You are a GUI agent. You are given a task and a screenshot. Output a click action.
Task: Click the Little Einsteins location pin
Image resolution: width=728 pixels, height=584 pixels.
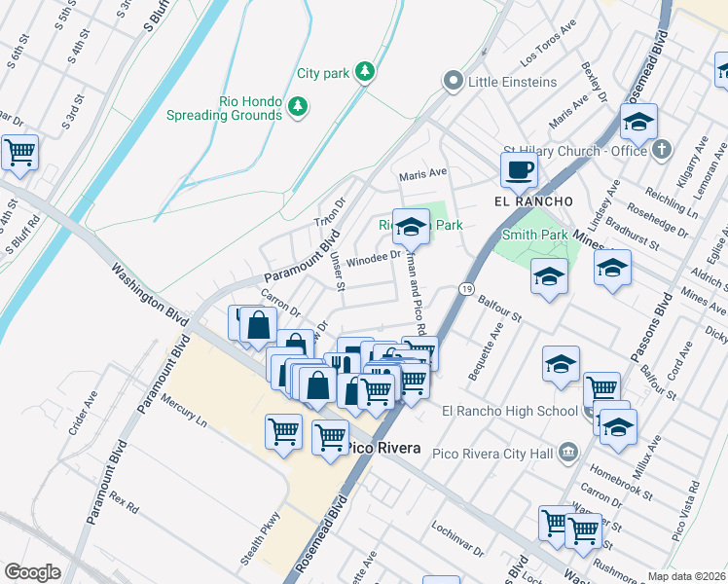tap(452, 82)
